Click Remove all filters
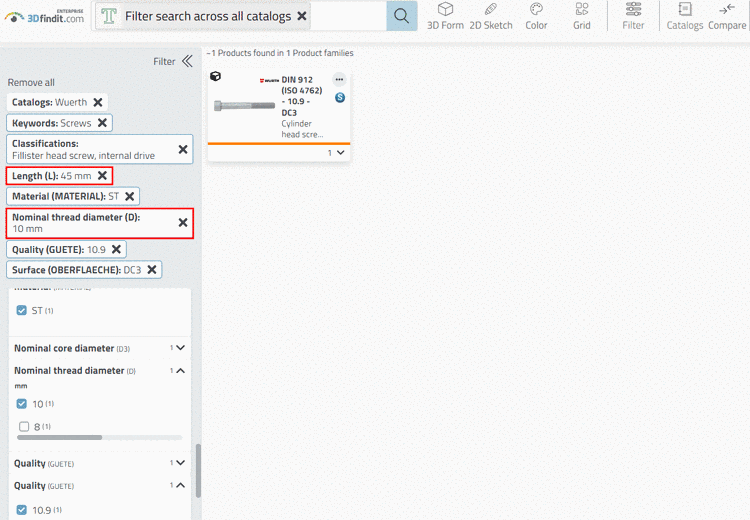750x520 pixels. pos(31,82)
